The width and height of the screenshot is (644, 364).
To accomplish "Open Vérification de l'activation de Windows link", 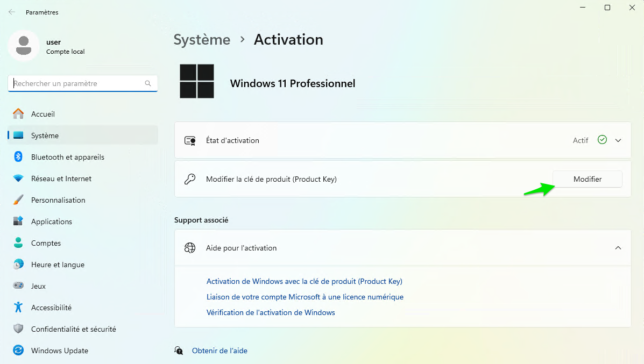I will pos(271,312).
